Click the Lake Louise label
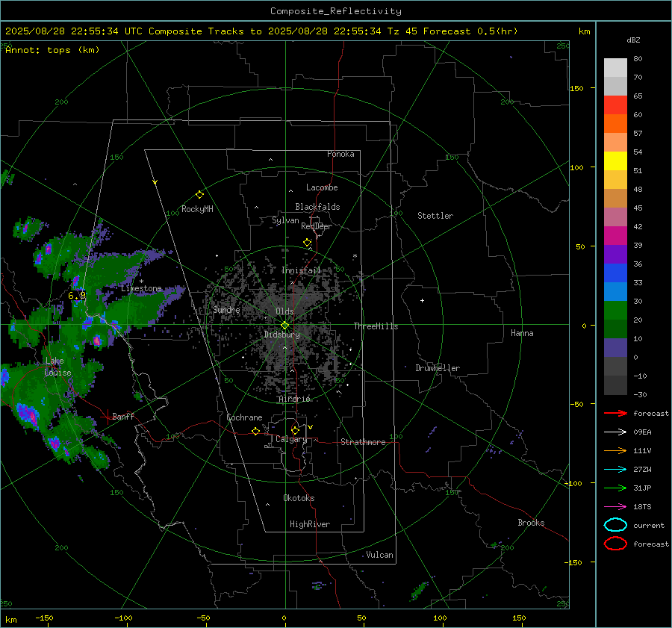Image resolution: width=672 pixels, height=628 pixels. (x=57, y=367)
